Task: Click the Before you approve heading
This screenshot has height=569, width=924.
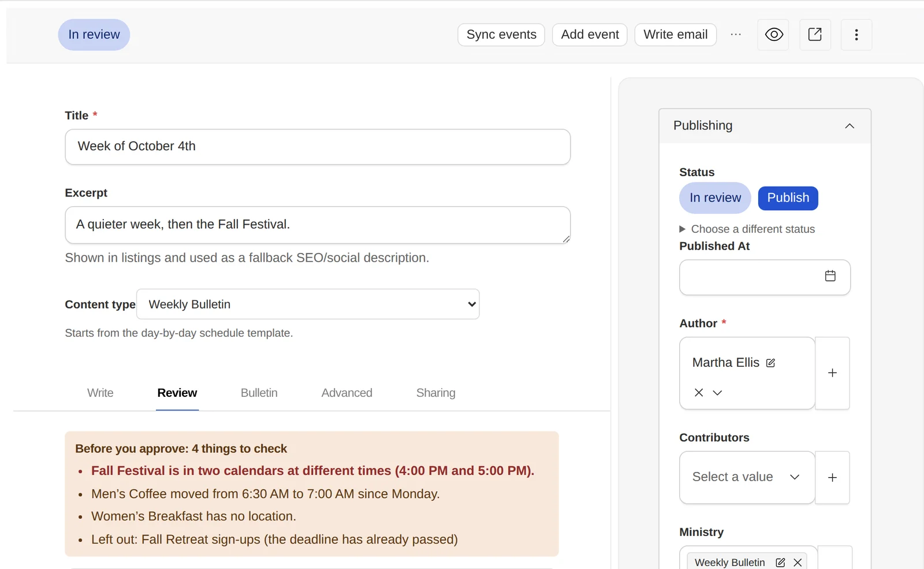Action: [181, 449]
